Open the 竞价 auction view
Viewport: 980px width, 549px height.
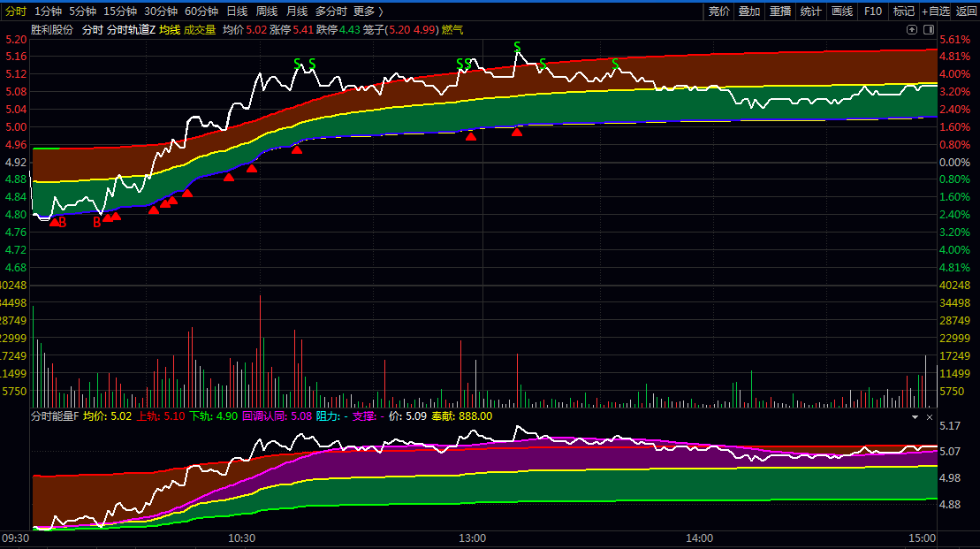point(718,11)
